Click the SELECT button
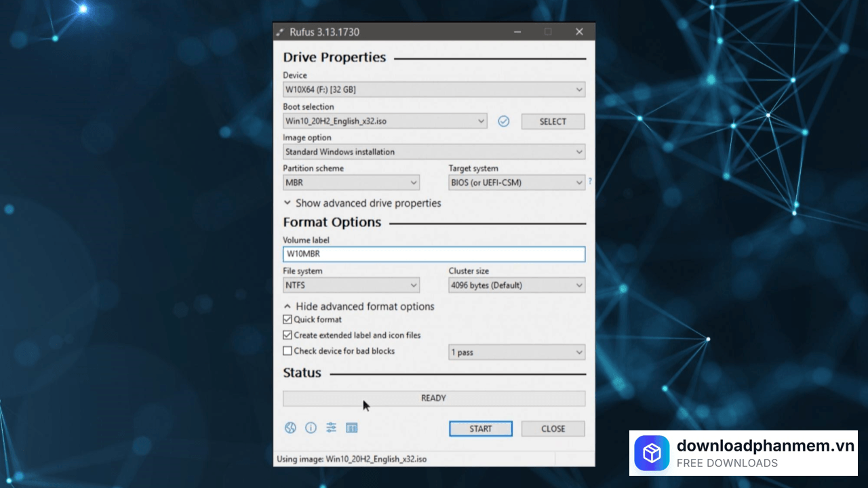Image resolution: width=868 pixels, height=488 pixels. (553, 121)
